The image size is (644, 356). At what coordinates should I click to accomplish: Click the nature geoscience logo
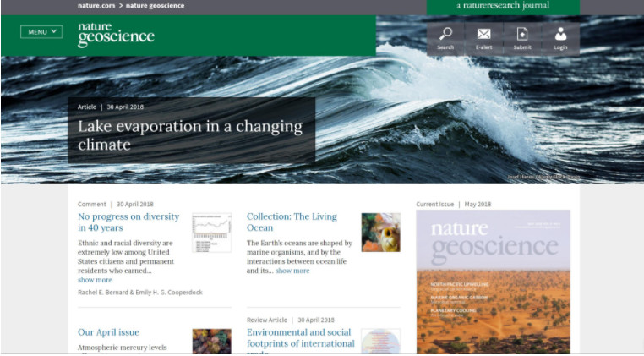coord(116,35)
